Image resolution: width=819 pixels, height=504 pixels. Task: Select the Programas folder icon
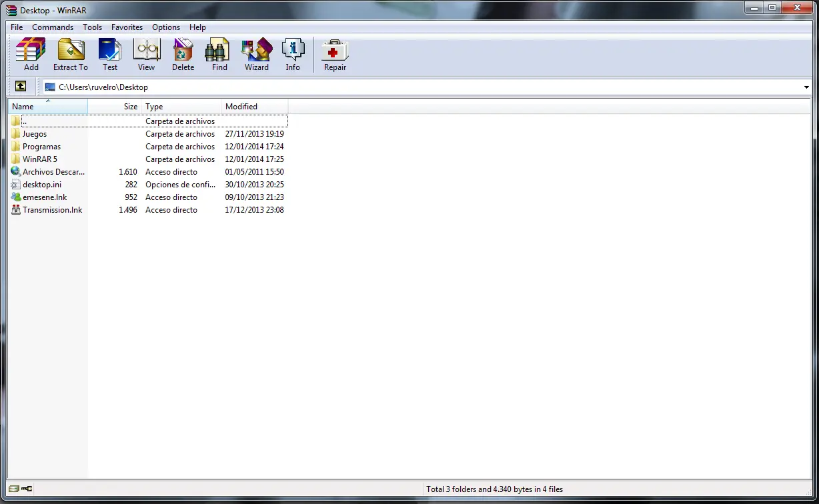16,147
